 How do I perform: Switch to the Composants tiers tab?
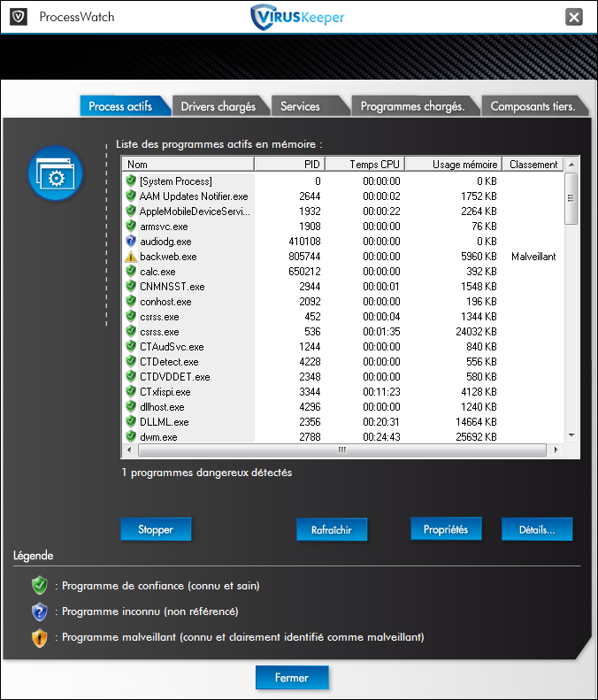click(x=533, y=106)
